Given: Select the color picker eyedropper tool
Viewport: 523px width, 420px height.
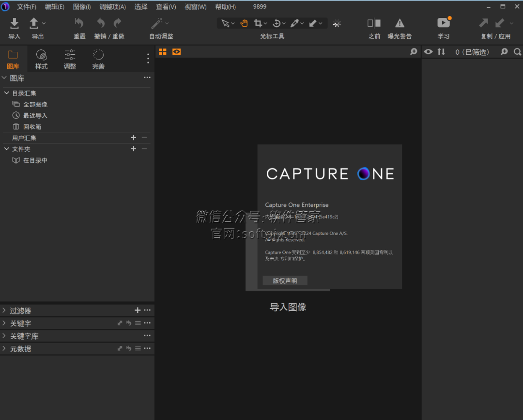Looking at the screenshot, I should [x=294, y=23].
